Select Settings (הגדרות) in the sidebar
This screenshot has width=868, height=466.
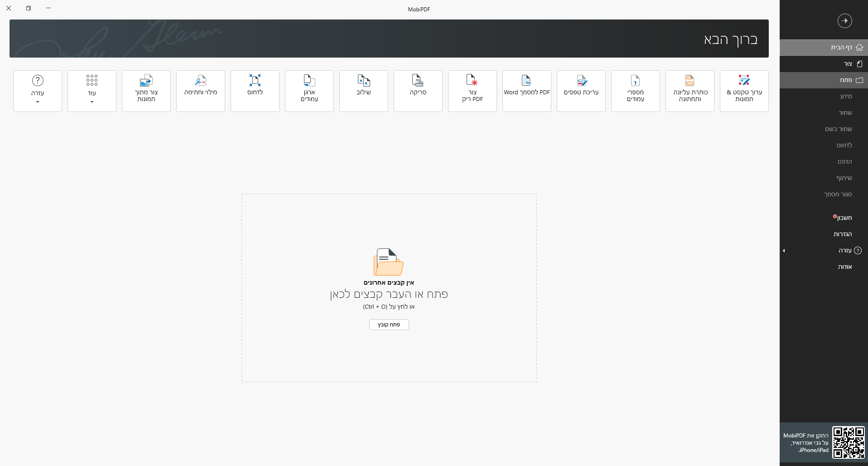click(x=843, y=234)
